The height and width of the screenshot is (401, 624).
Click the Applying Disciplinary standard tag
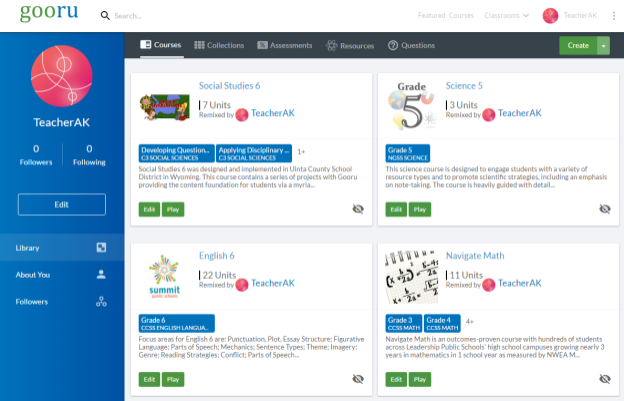[x=254, y=153]
